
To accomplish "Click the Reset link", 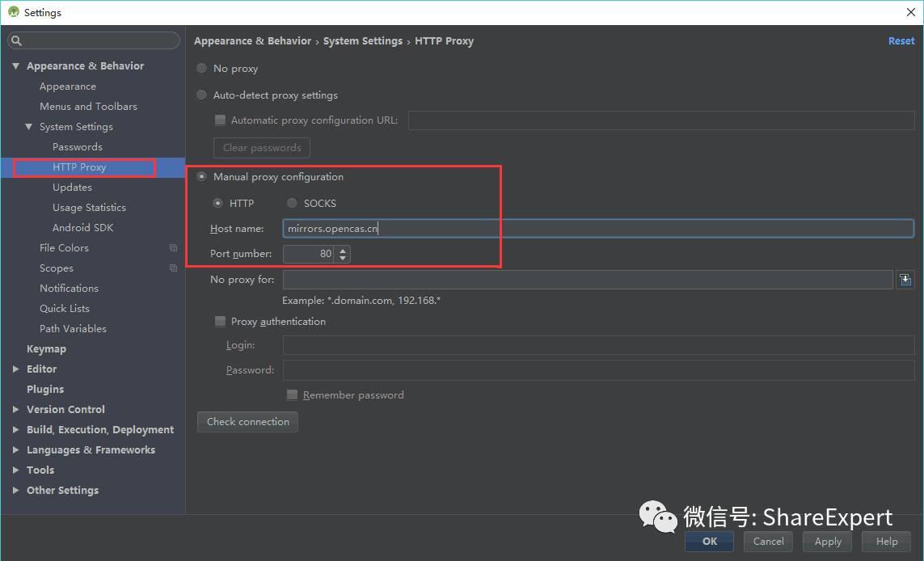I will (901, 40).
